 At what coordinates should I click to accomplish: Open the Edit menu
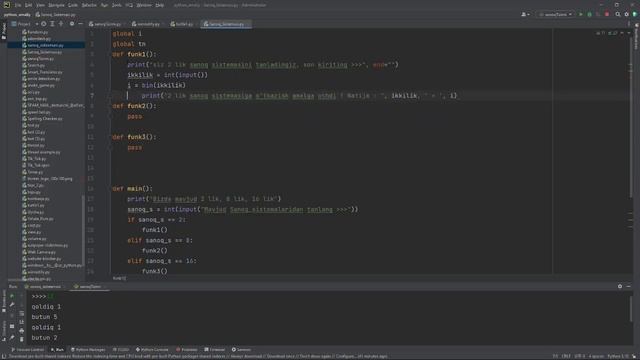[x=29, y=5]
